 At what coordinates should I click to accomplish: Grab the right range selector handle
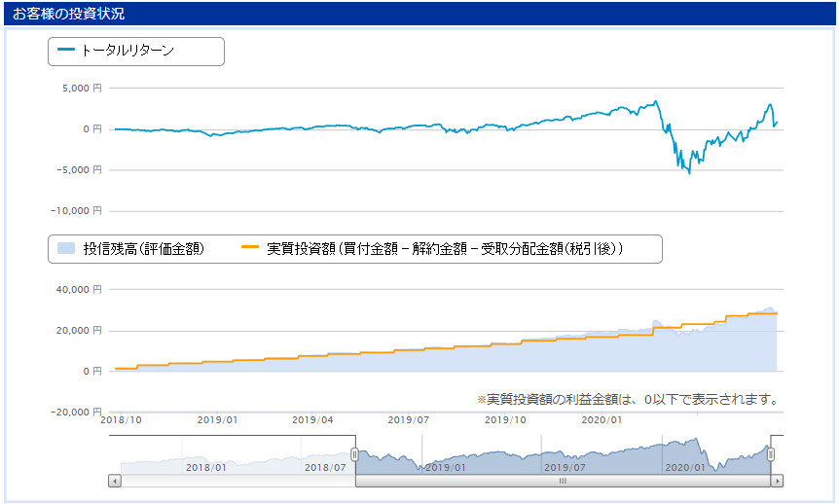point(771,454)
